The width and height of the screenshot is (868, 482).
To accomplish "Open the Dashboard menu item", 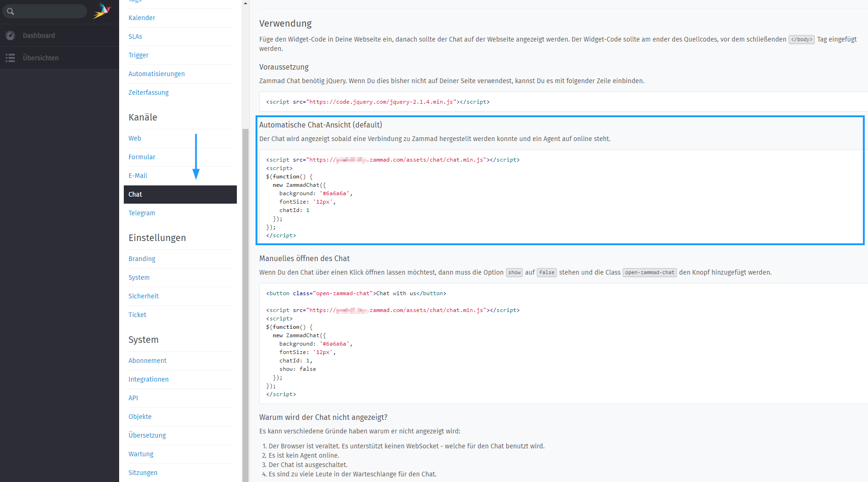I will [59, 35].
